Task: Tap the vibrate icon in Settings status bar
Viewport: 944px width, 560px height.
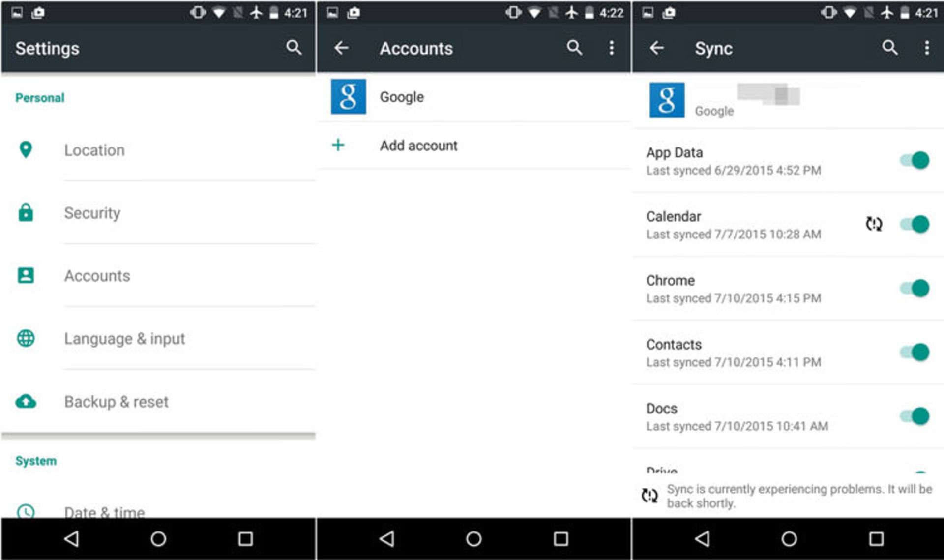Action: click(198, 12)
